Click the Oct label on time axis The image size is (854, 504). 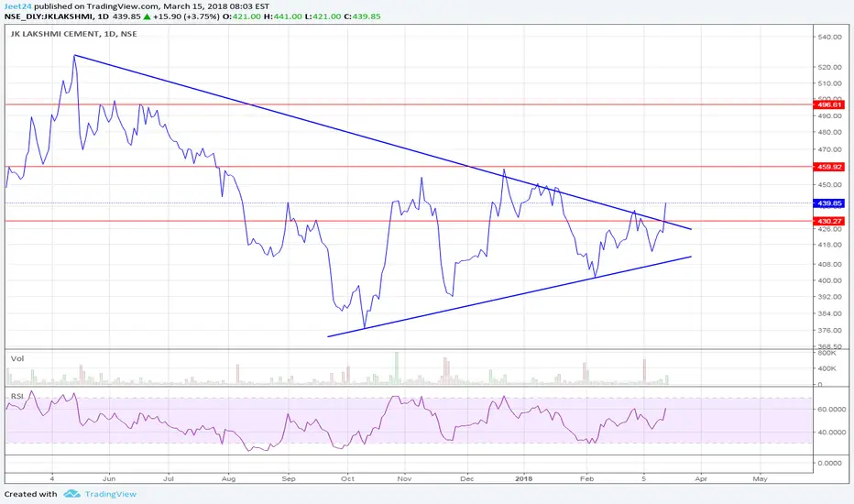point(347,479)
